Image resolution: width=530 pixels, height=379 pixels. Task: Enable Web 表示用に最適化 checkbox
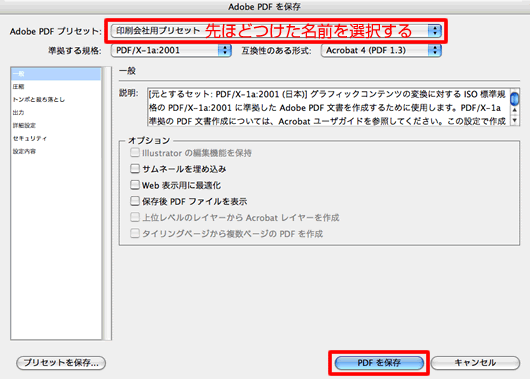135,185
